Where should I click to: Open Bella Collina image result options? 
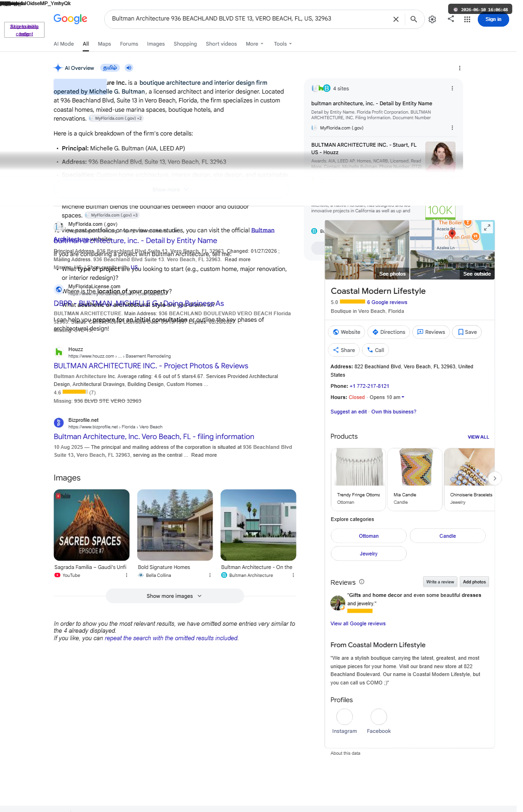[210, 575]
